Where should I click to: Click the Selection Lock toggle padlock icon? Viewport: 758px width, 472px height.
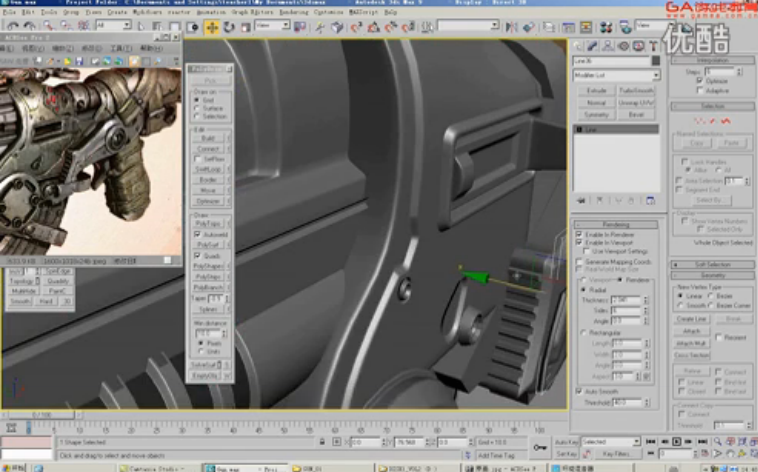click(x=322, y=442)
